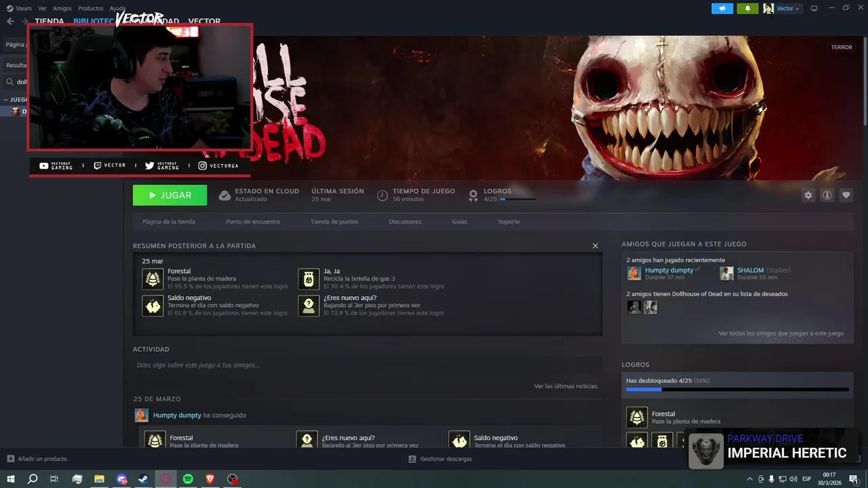The image size is (868, 488).
Task: Open Windows Start menu
Action: pyautogui.click(x=11, y=479)
